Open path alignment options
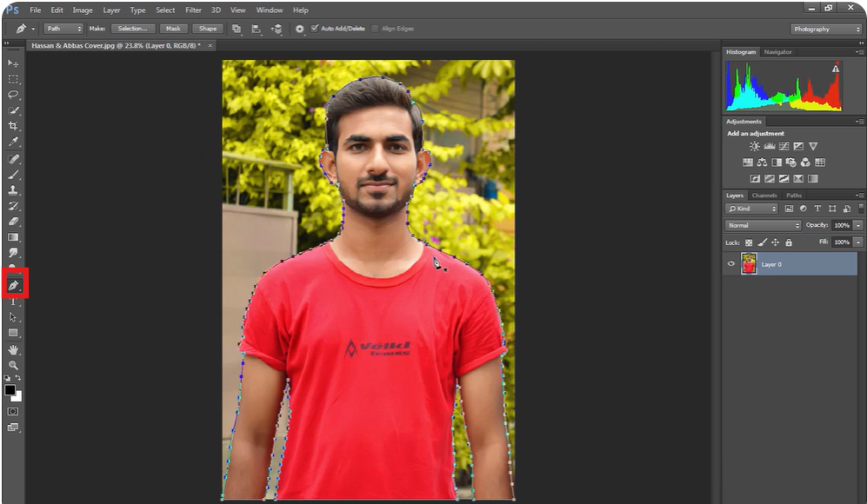Image resolution: width=867 pixels, height=504 pixels. (256, 29)
